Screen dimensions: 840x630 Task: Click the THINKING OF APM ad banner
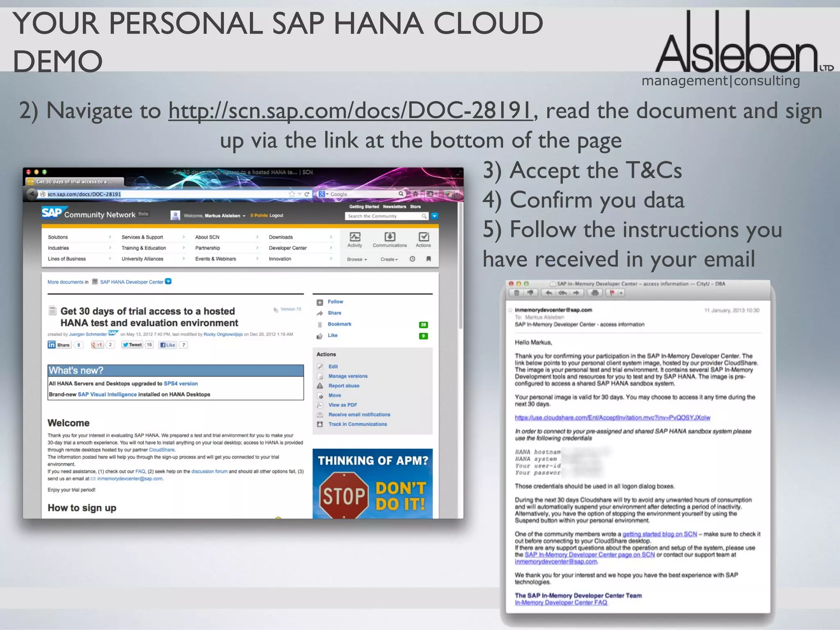click(x=372, y=484)
